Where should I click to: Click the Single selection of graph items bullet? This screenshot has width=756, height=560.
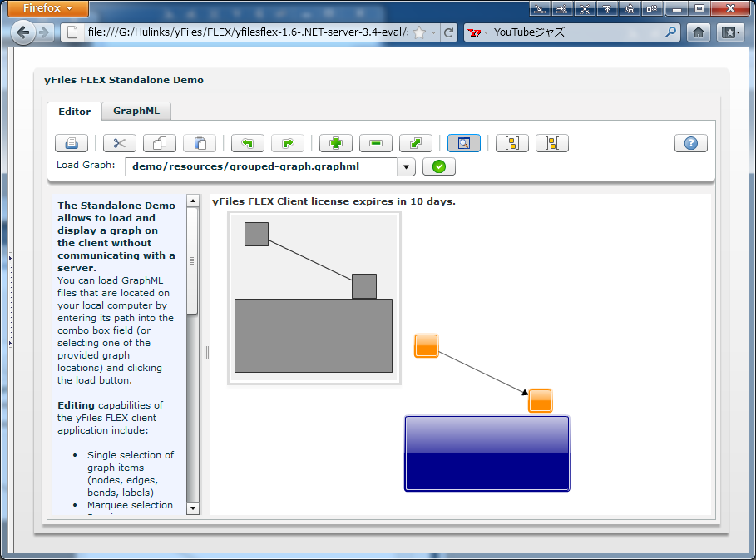click(x=131, y=474)
